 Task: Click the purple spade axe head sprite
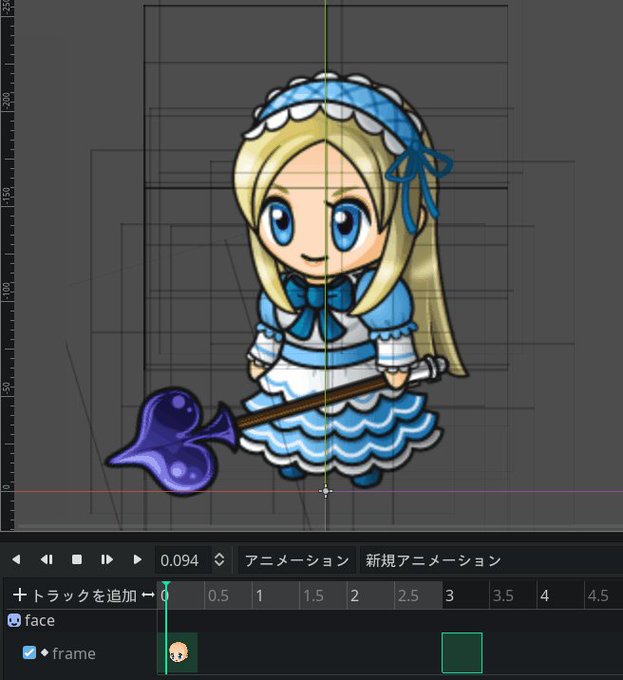(x=173, y=442)
